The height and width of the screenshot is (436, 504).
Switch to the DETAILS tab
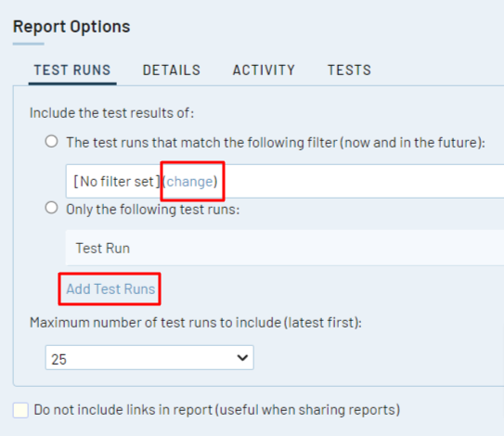[172, 71]
